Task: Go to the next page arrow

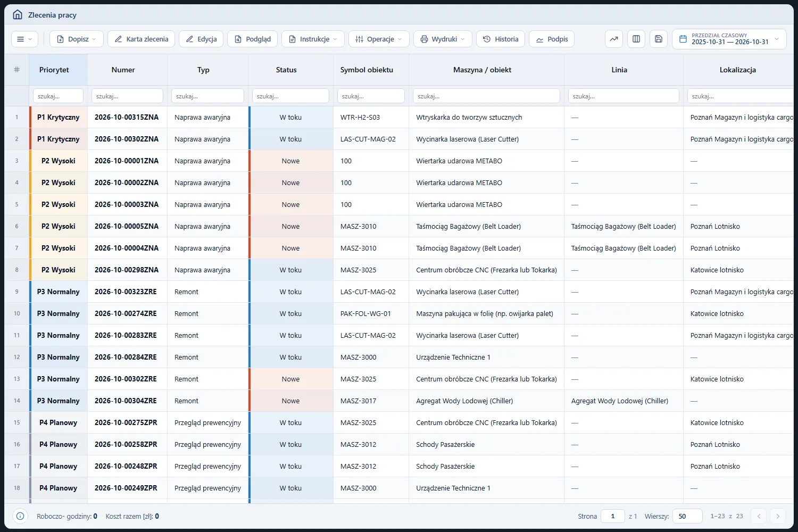Action: click(x=778, y=516)
